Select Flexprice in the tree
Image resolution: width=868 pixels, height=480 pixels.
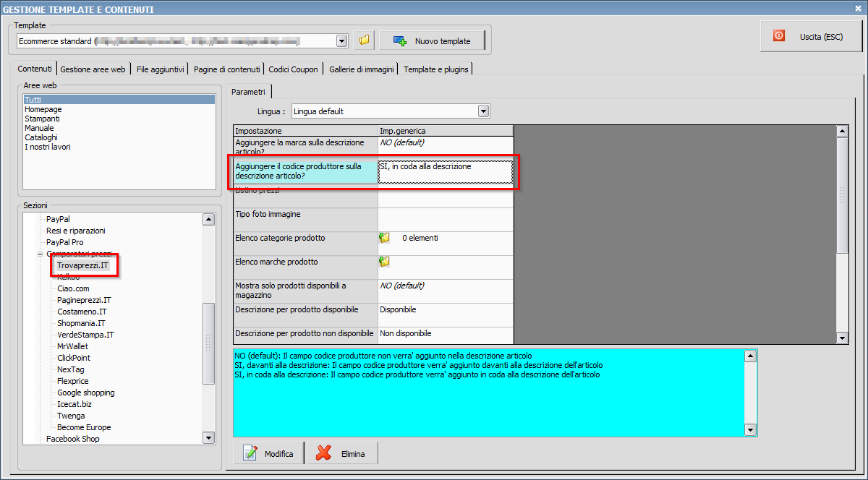[73, 381]
